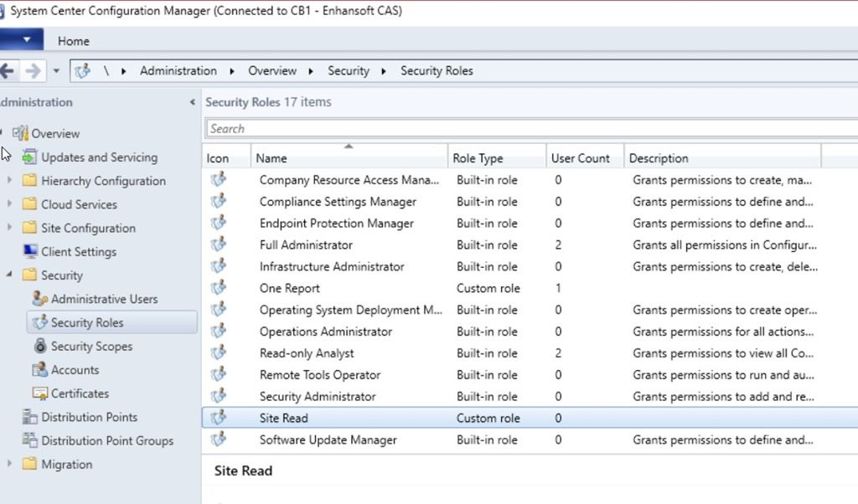Click the Accounts icon

(x=39, y=369)
